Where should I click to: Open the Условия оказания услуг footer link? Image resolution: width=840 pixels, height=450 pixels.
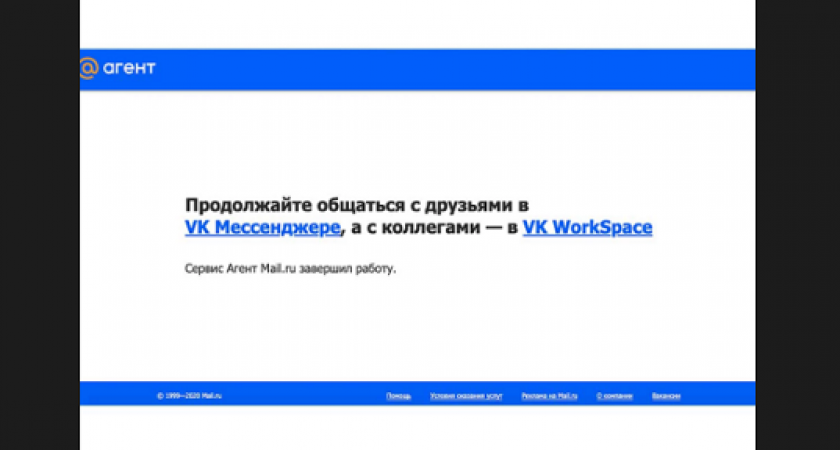[x=466, y=396]
